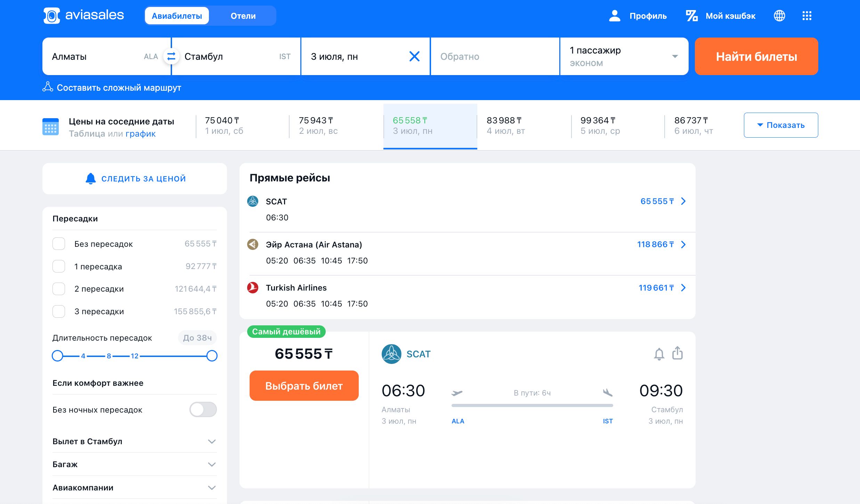Select highlighted 3 июл, пн date
The width and height of the screenshot is (860, 504).
pyautogui.click(x=430, y=127)
